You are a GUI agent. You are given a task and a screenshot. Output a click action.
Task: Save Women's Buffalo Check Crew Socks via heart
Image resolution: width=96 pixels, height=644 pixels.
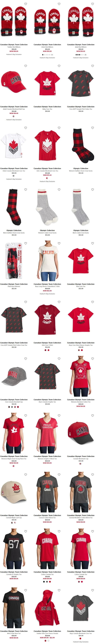coord(93,128)
